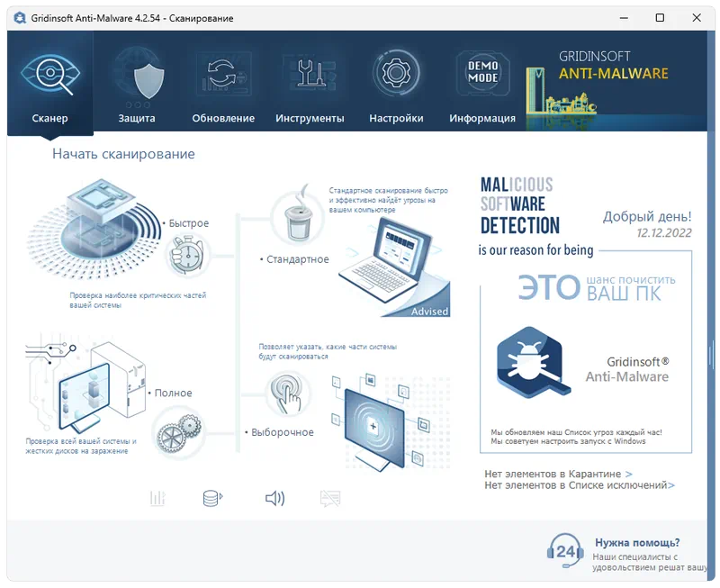Click the app icon in title bar
The height and width of the screenshot is (588, 720).
click(x=20, y=18)
